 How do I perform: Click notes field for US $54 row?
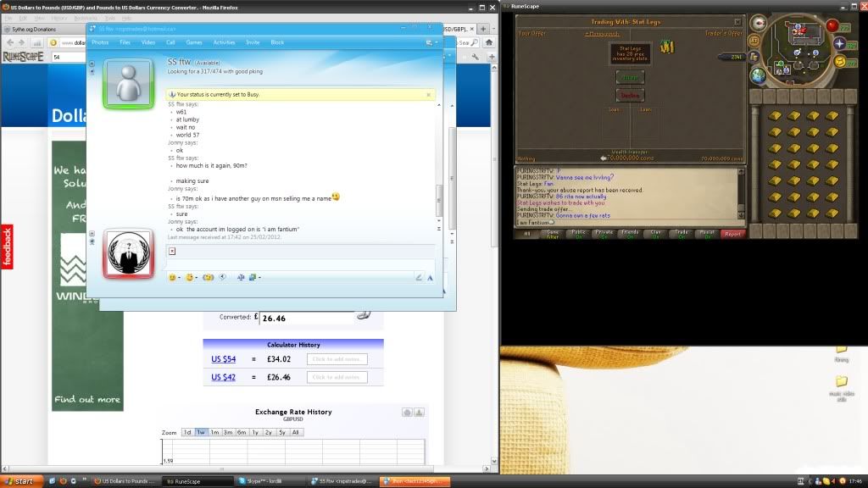[337, 359]
